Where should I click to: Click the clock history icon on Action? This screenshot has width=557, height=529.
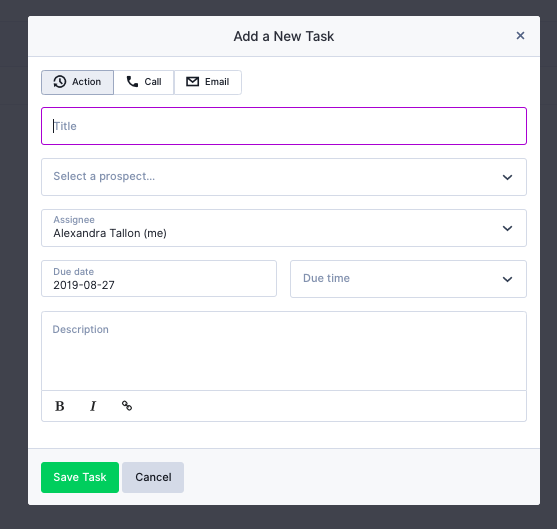60,82
